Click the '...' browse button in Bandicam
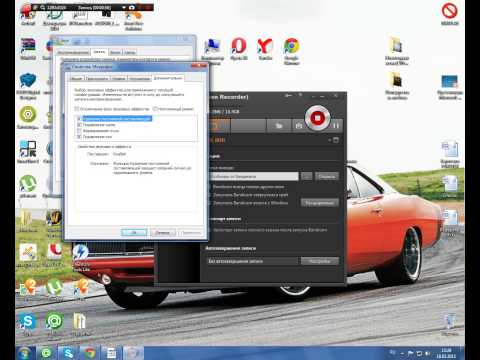This screenshot has height=360, width=480. click(307, 176)
